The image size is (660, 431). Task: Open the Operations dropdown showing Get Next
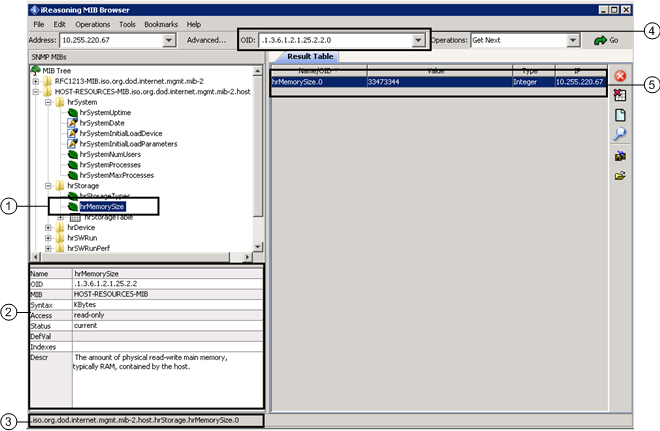pyautogui.click(x=573, y=40)
